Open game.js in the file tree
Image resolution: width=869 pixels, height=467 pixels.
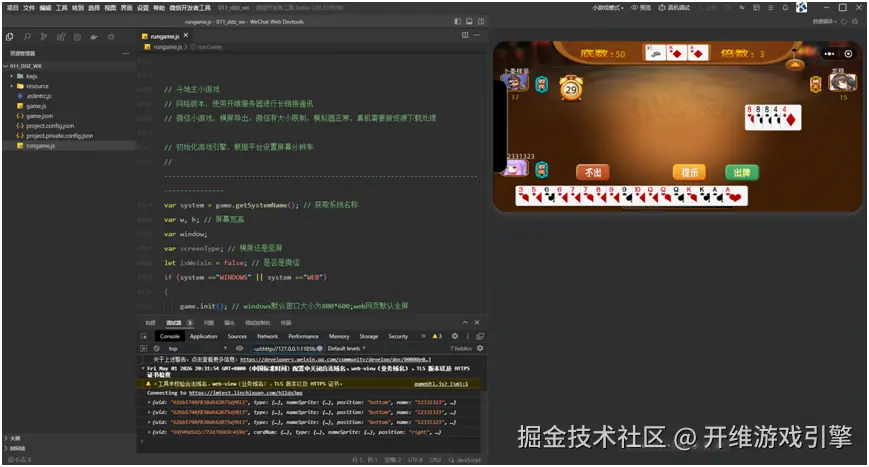click(35, 106)
